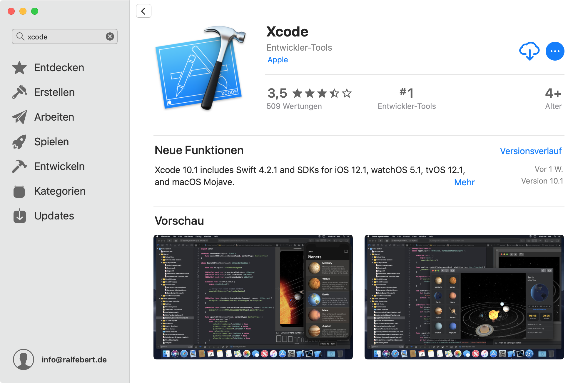Download Xcode via the cloud icon
This screenshot has width=588, height=383.
pyautogui.click(x=529, y=51)
